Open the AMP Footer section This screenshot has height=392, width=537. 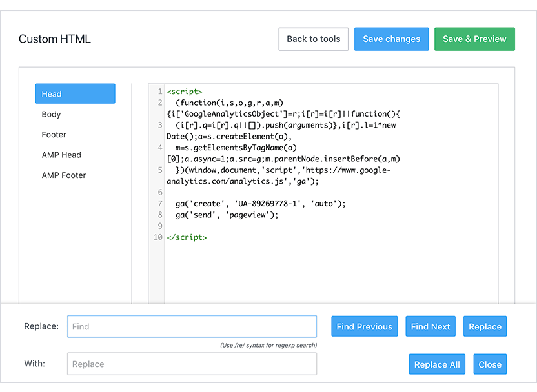pyautogui.click(x=63, y=175)
